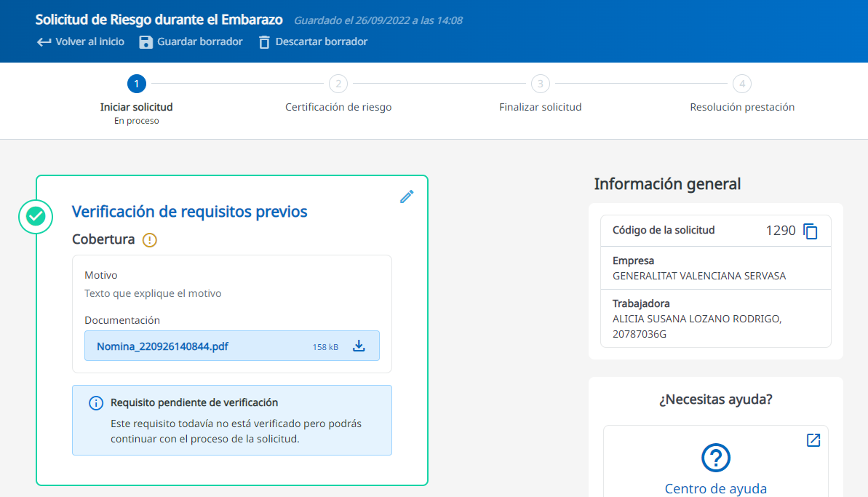Click the question mark help icon
Viewport: 868px width, 497px height.
coord(715,458)
